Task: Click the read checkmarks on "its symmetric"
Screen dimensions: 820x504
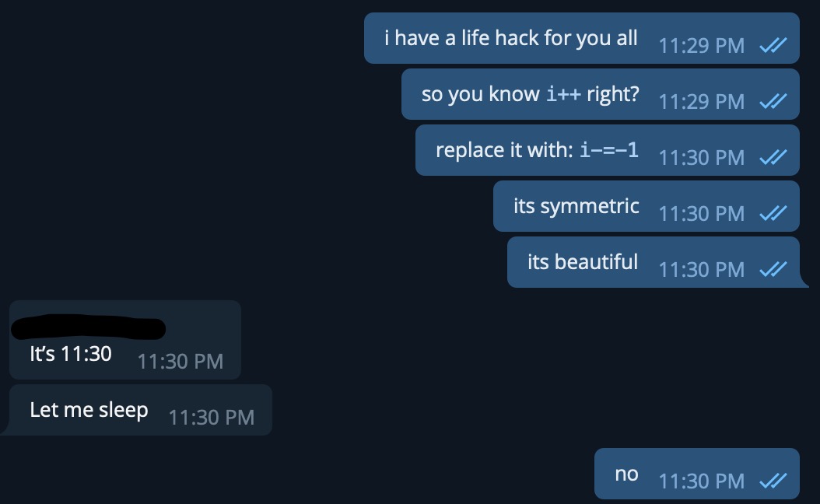Action: pos(773,214)
